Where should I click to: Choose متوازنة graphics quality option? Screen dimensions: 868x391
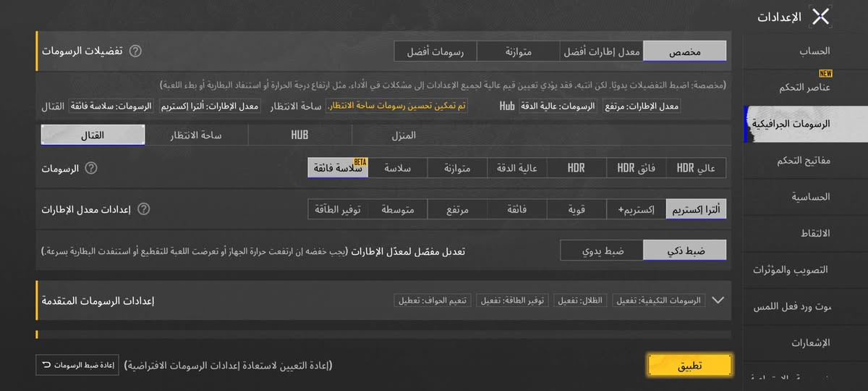tap(457, 168)
